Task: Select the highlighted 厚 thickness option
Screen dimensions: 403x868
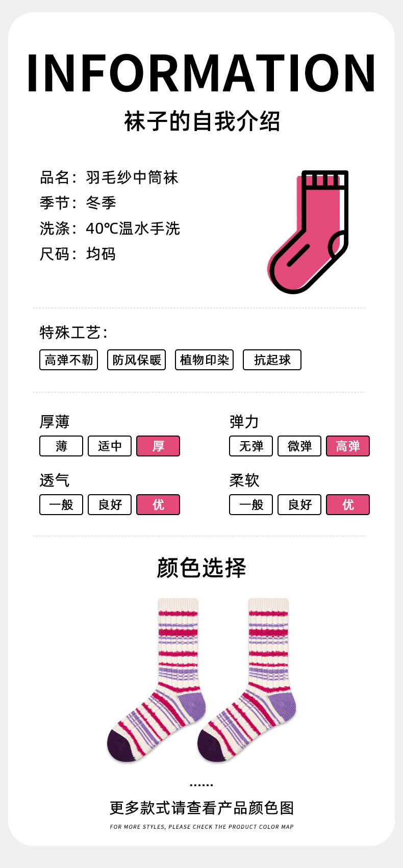Action: [x=158, y=446]
